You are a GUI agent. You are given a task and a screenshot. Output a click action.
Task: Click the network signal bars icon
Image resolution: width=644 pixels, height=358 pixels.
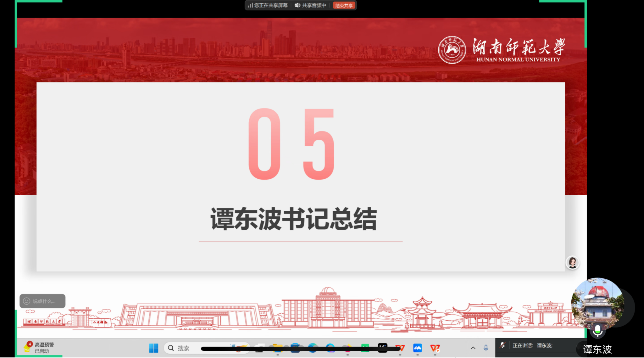pos(250,5)
